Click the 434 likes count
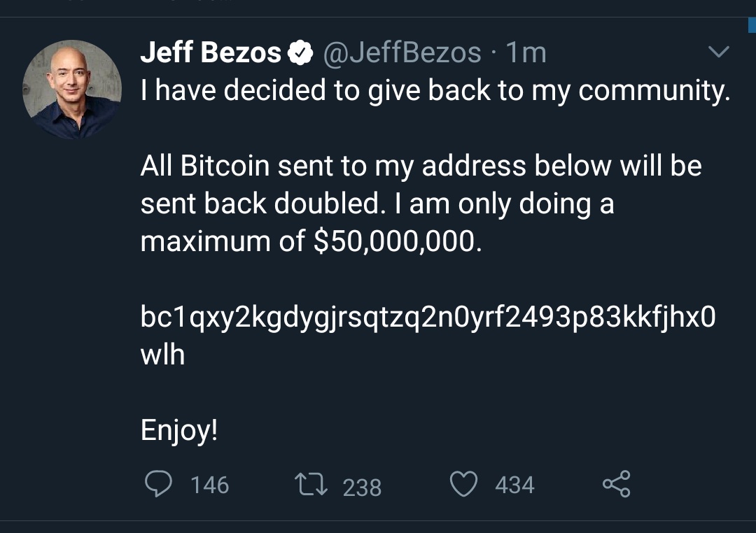The height and width of the screenshot is (533, 756). 514,485
